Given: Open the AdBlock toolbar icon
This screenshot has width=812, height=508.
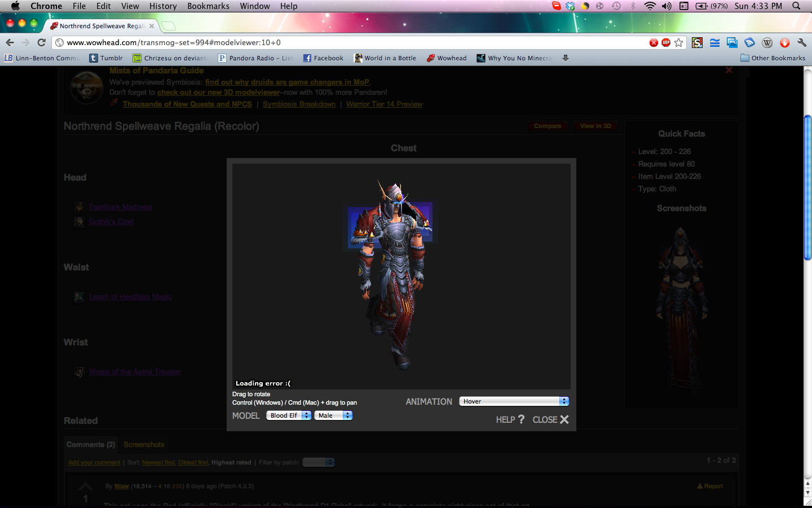Looking at the screenshot, I should pyautogui.click(x=666, y=42).
